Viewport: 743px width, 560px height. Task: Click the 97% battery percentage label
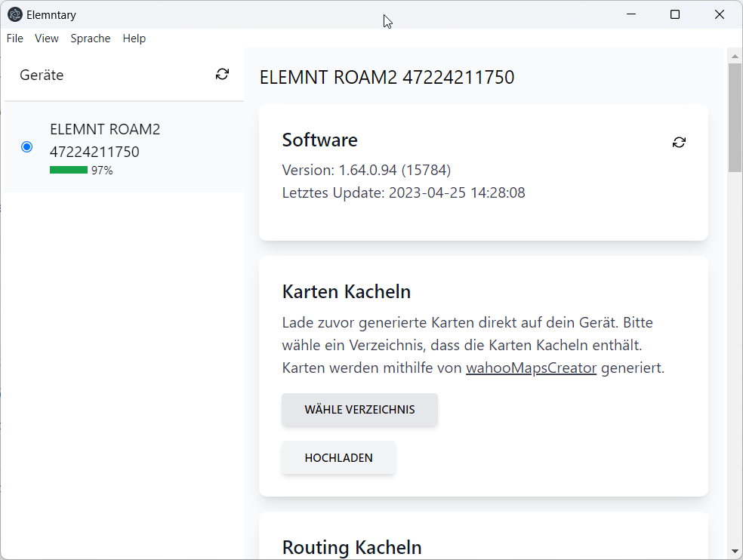(102, 171)
